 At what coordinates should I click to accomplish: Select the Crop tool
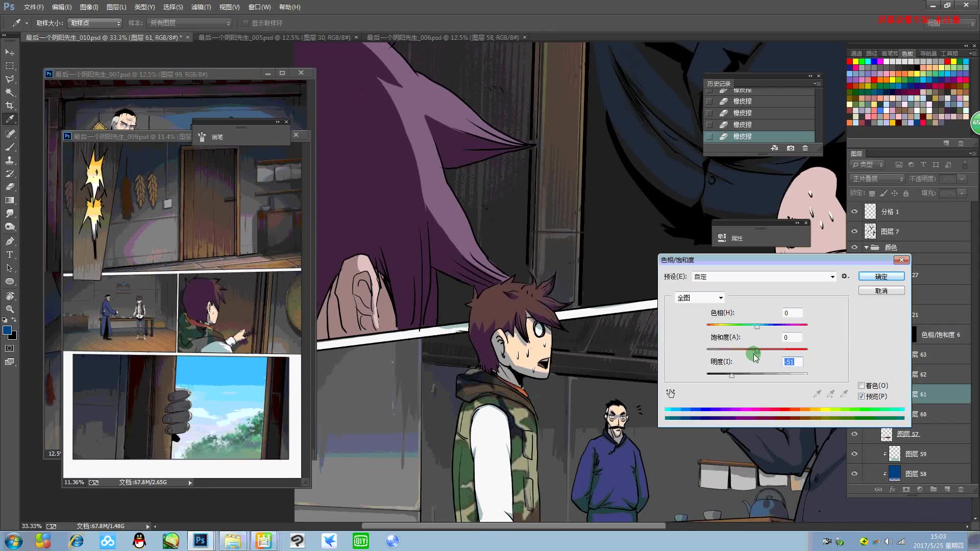click(10, 106)
